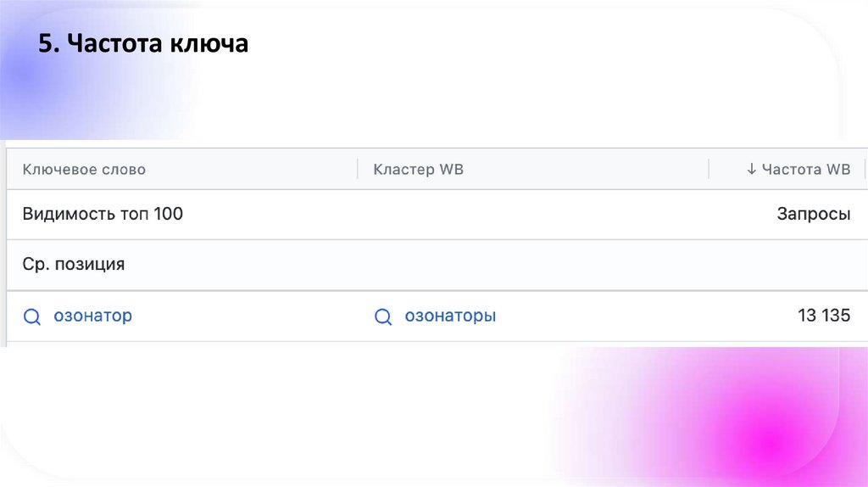868x487 pixels.
Task: Click empty Частота WB cell in Ср. позиция row
Action: click(x=787, y=265)
